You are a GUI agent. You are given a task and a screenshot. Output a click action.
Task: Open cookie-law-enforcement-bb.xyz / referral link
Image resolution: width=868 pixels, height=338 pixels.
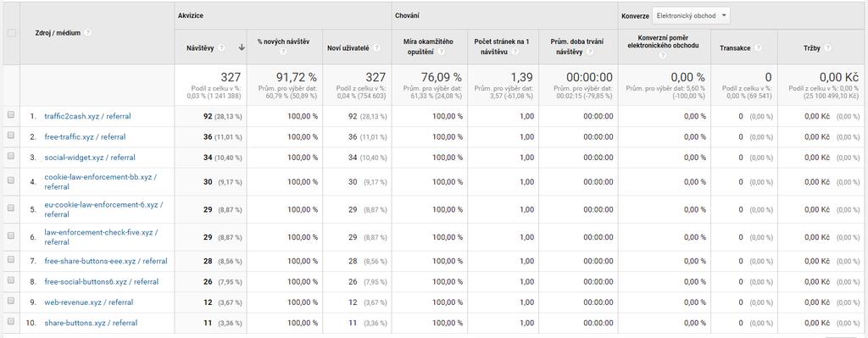pyautogui.click(x=102, y=181)
